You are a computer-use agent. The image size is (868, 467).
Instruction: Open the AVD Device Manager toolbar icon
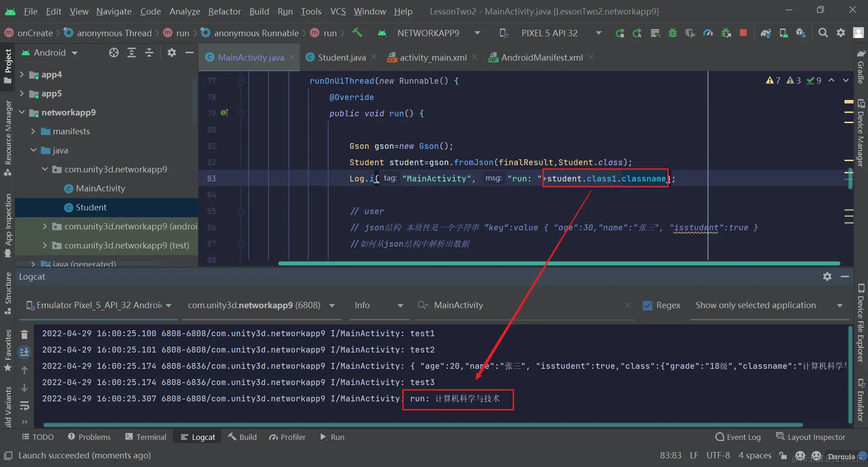pos(783,33)
